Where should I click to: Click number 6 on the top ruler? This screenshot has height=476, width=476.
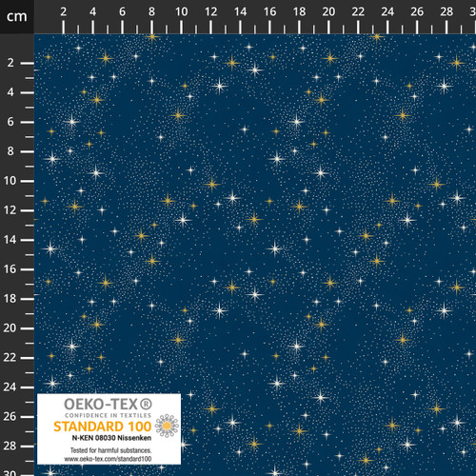coord(122,11)
